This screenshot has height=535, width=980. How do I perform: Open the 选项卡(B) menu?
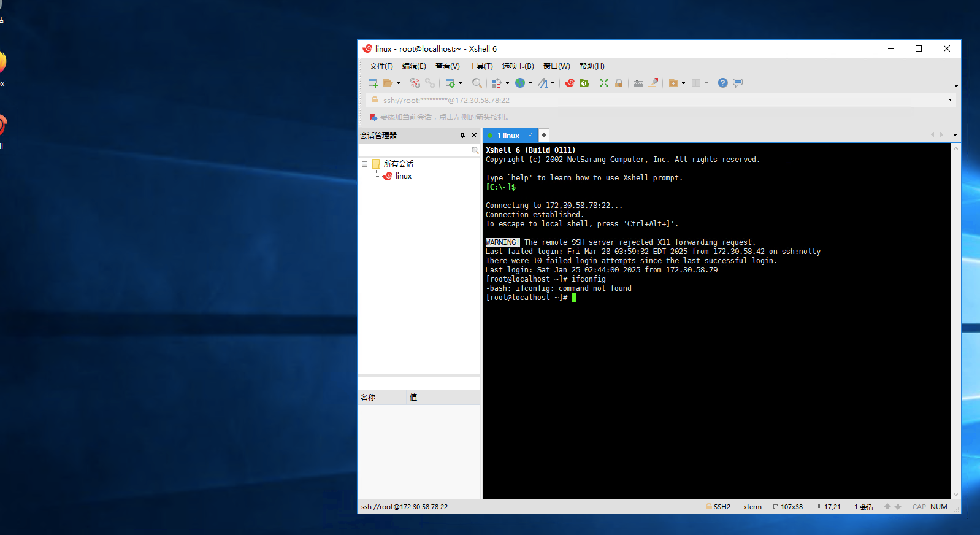click(x=518, y=66)
